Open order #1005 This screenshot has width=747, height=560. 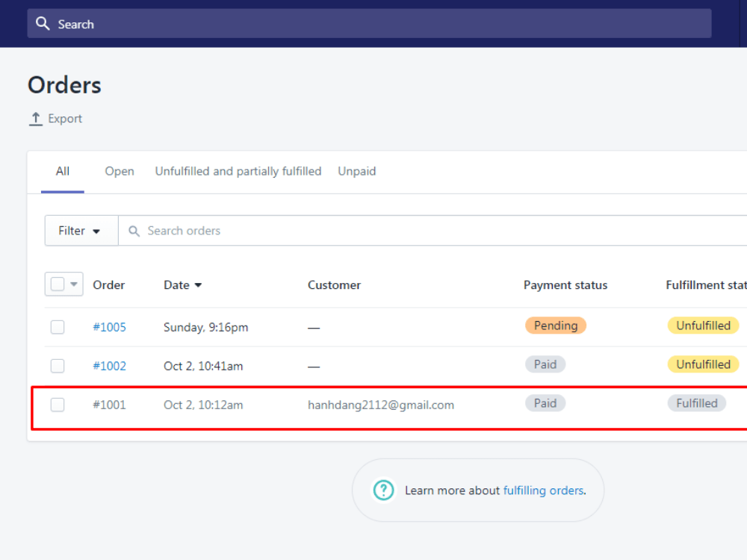click(109, 327)
